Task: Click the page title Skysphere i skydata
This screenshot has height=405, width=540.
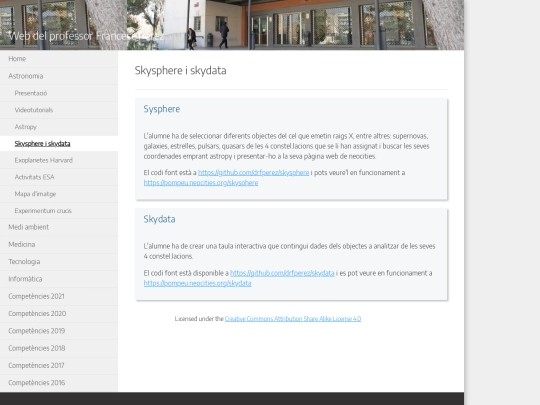Action: pos(180,71)
